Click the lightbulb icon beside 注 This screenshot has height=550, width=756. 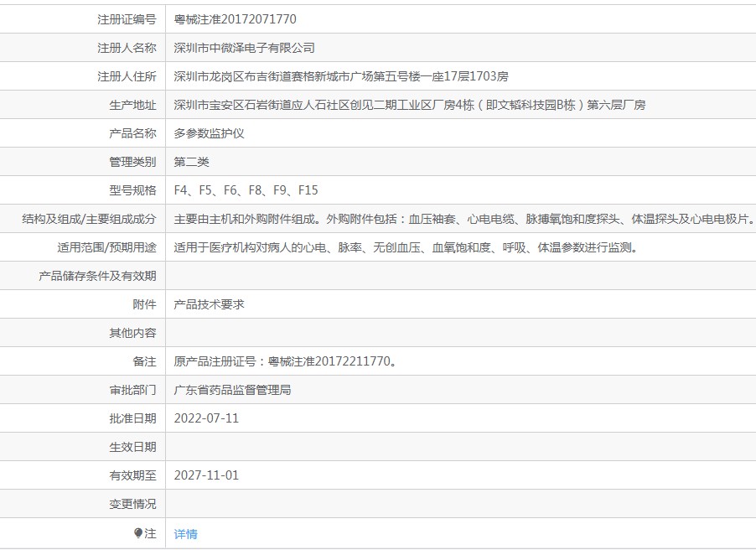click(x=138, y=533)
